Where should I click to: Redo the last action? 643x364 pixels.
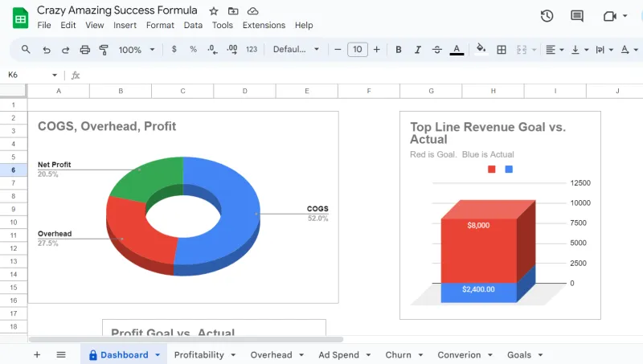[x=66, y=50]
